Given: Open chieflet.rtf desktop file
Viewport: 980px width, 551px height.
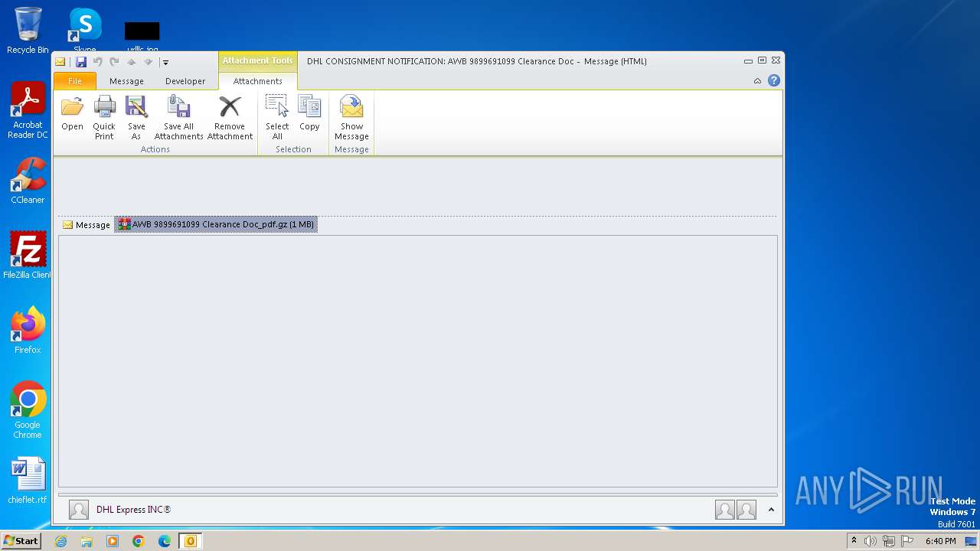Looking at the screenshot, I should click(28, 481).
